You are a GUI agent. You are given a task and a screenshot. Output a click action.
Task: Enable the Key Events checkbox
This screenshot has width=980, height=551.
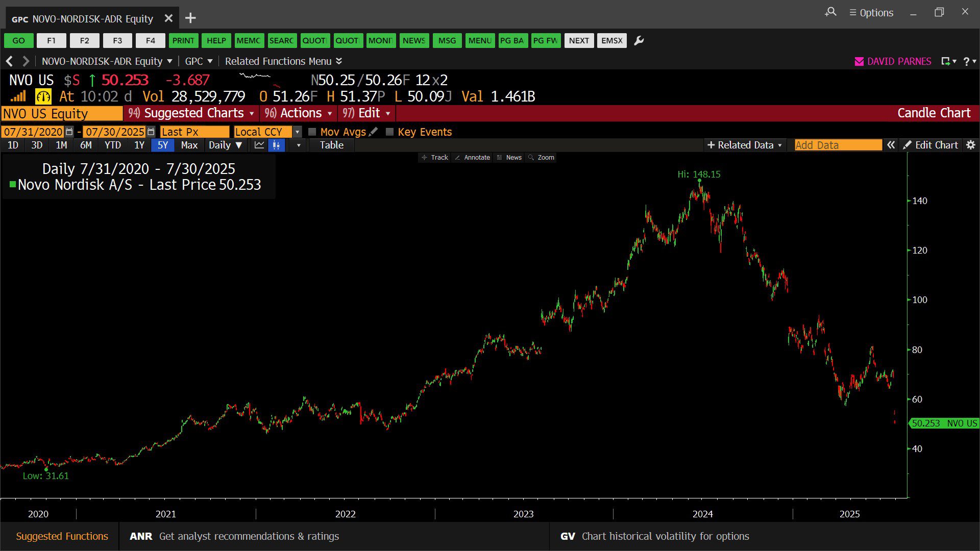(389, 132)
